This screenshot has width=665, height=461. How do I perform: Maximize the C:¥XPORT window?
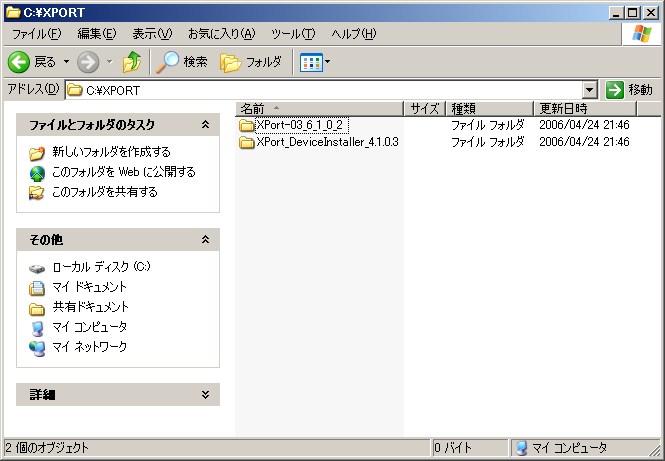click(x=632, y=13)
